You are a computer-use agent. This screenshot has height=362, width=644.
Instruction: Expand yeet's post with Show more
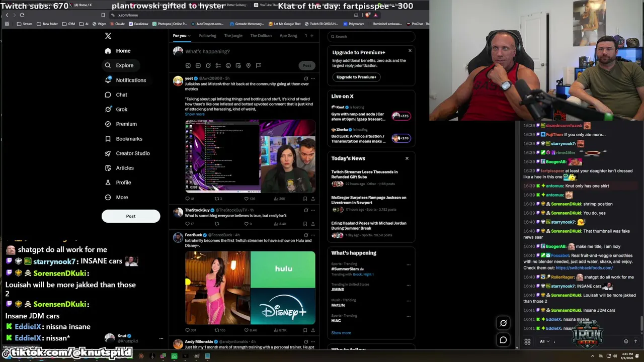click(x=195, y=114)
